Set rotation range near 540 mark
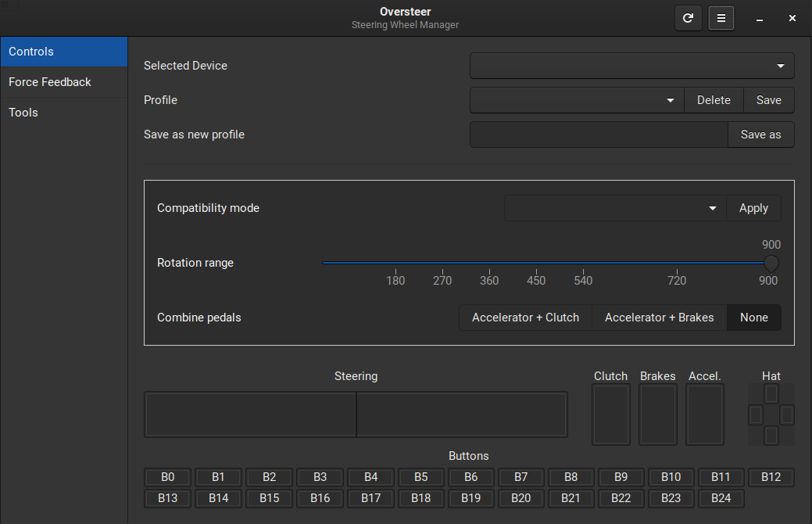The width and height of the screenshot is (812, 524). click(x=583, y=264)
